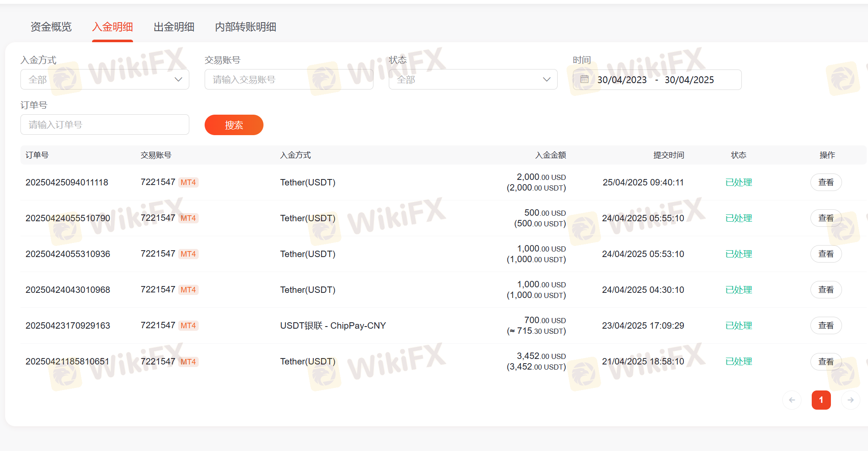Click the 入金金额 column header
868x451 pixels.
(551, 155)
